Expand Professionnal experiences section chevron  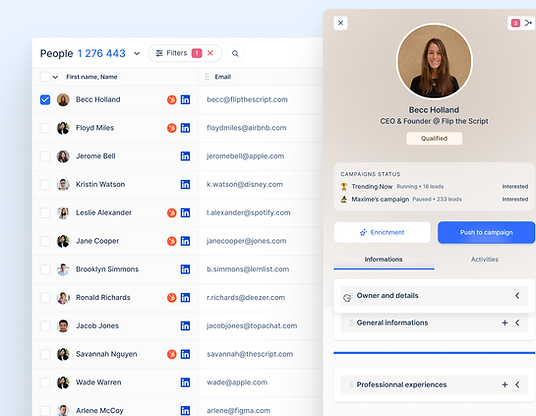[518, 385]
